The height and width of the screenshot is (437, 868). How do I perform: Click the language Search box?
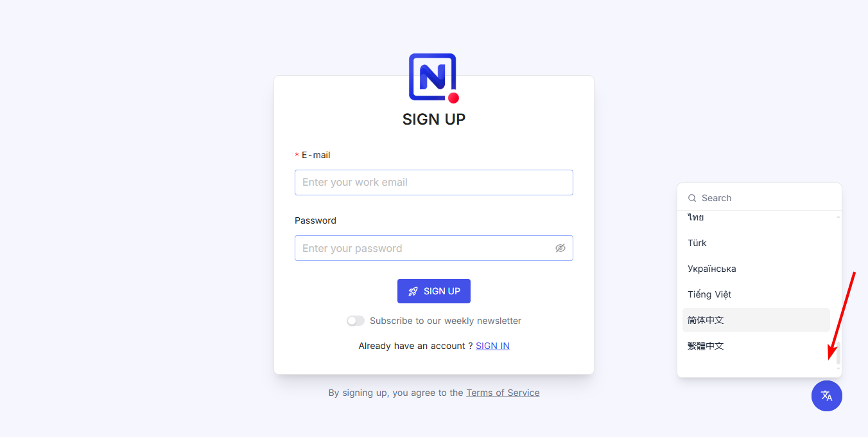click(764, 198)
